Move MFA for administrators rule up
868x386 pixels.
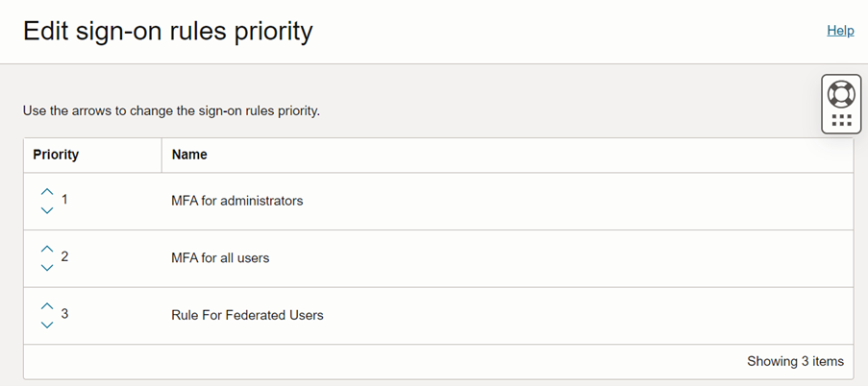click(x=47, y=191)
